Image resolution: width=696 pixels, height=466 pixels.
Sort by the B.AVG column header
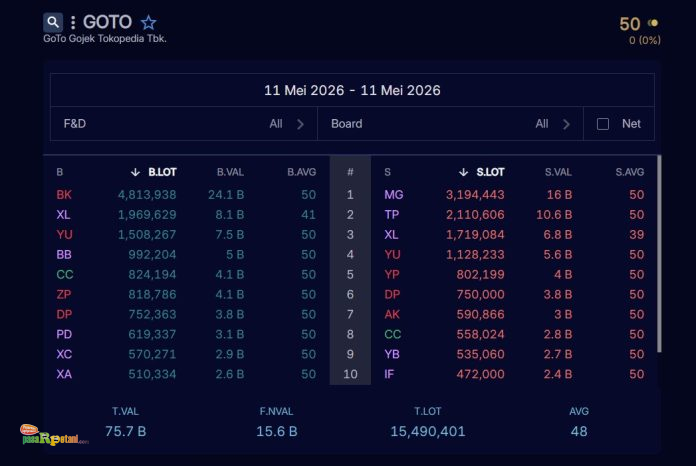pyautogui.click(x=301, y=172)
